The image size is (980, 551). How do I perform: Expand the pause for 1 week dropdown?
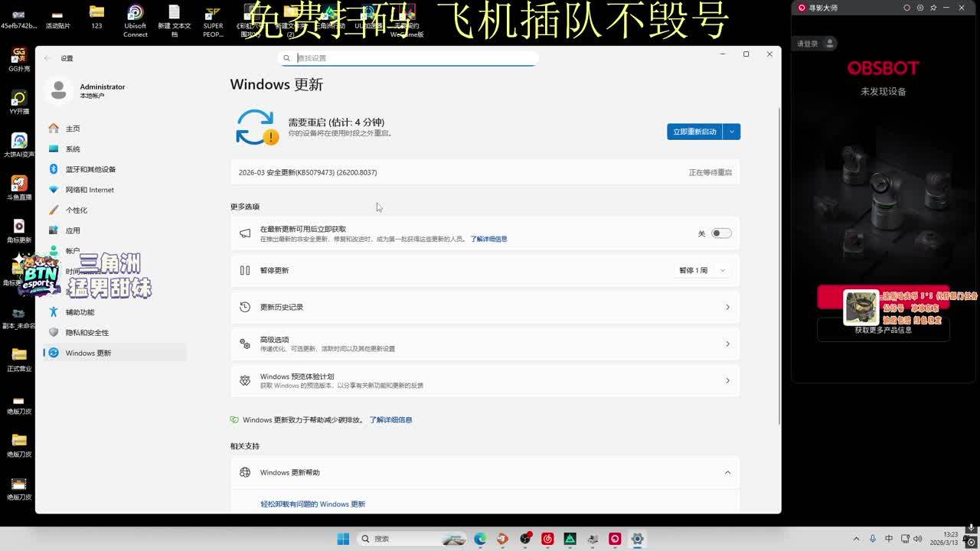(701, 270)
